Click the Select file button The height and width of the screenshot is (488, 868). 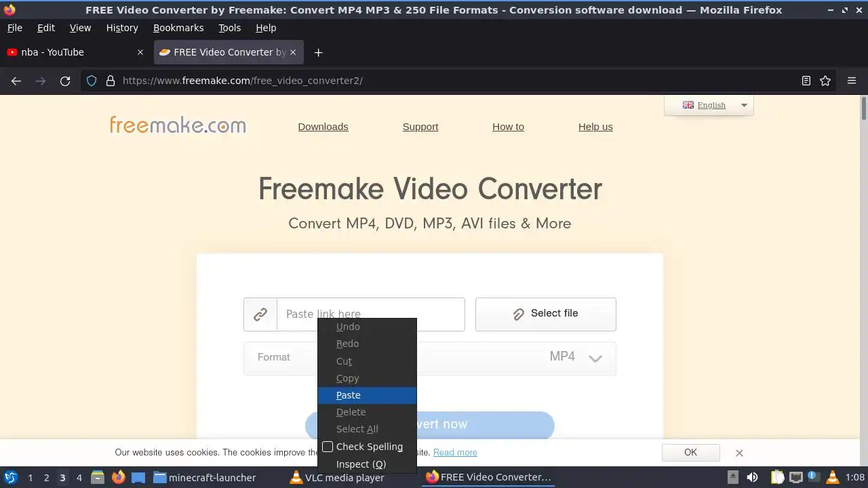(546, 314)
